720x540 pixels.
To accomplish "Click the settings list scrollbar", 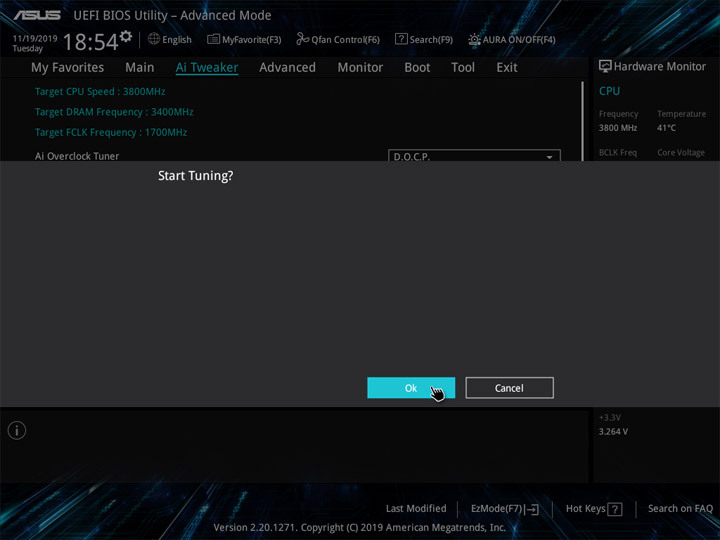I will point(583,121).
